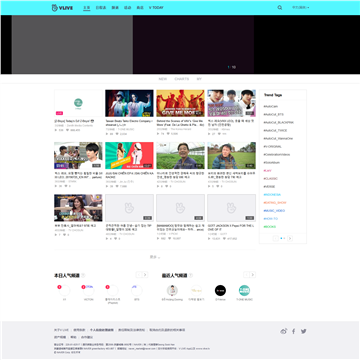This screenshot has width=360, height=360.
Task: Open the Taiwan Beats video thumbnail
Action: pyautogui.click(x=129, y=103)
